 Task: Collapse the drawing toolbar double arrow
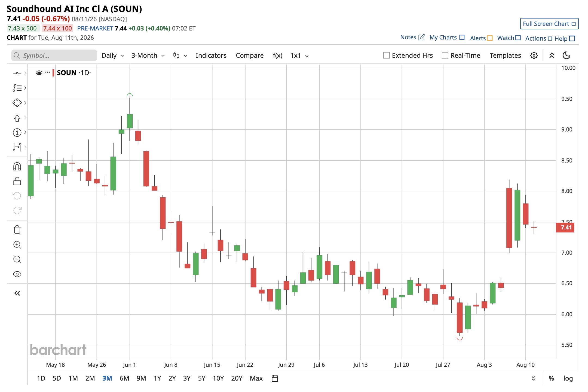click(x=17, y=293)
